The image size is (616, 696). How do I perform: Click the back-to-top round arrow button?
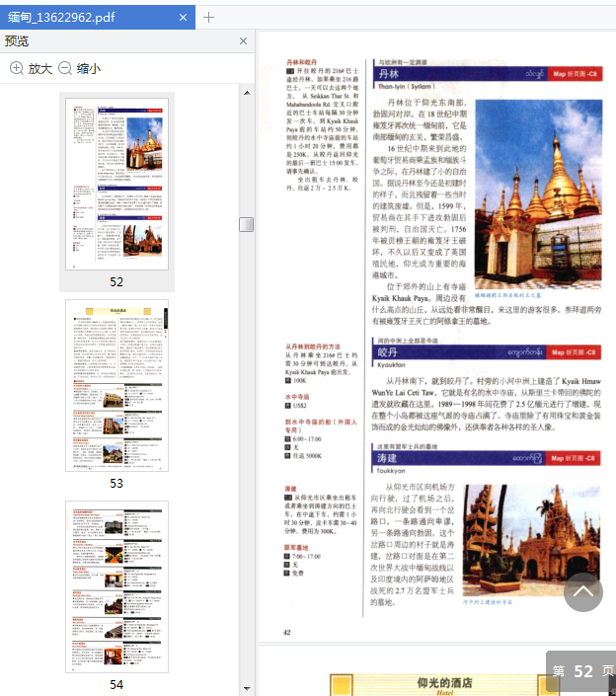(x=583, y=591)
